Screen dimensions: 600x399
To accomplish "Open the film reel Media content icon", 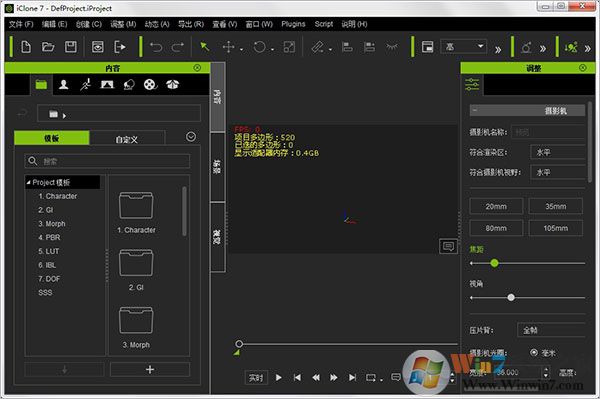I will (x=150, y=85).
